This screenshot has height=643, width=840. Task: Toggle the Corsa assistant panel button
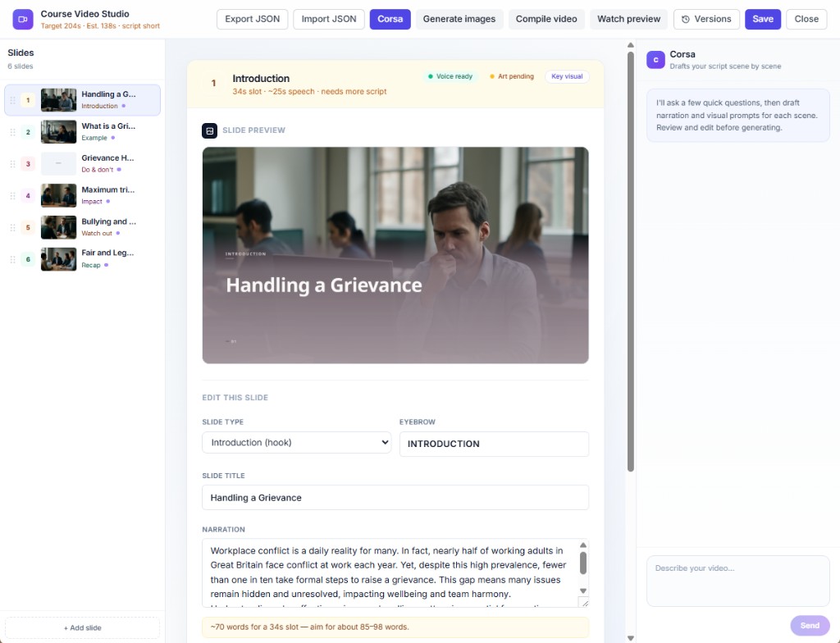(x=390, y=20)
